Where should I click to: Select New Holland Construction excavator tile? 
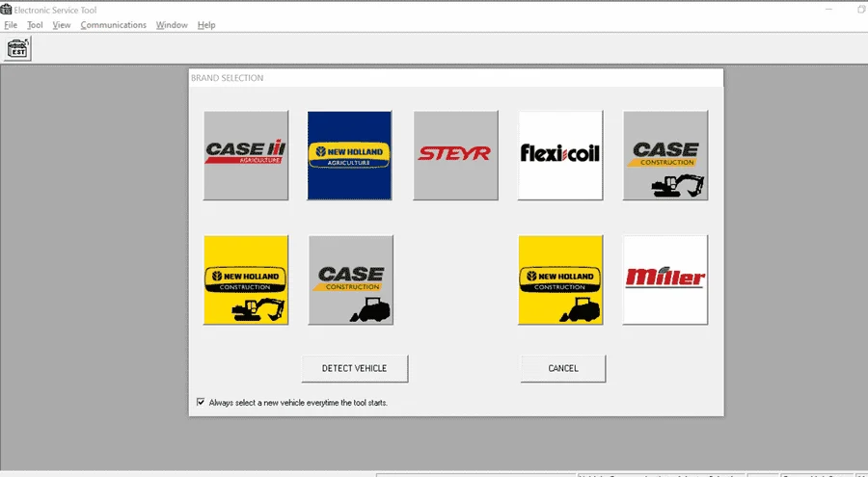tap(246, 279)
